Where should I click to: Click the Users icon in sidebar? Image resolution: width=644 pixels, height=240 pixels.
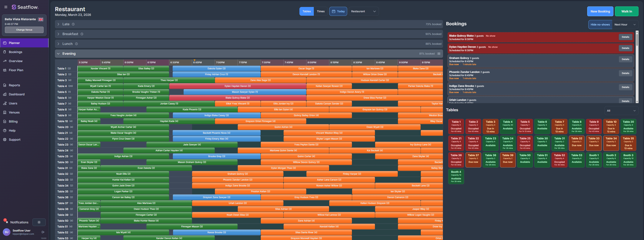tap(5, 103)
